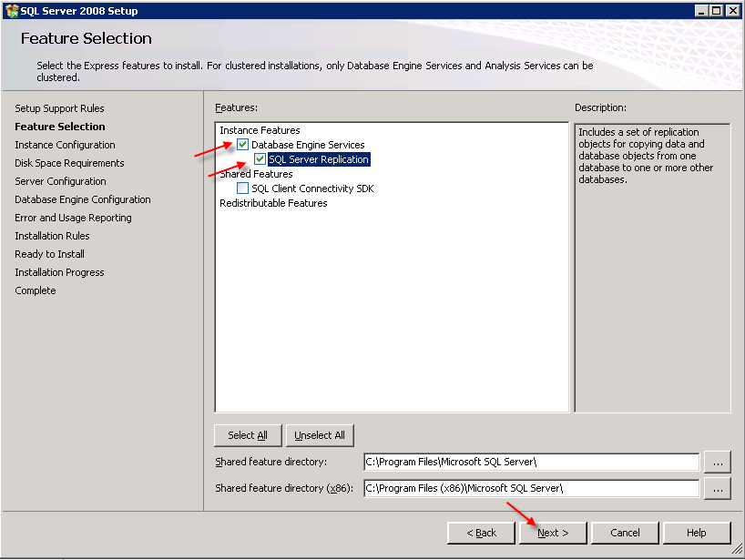Click Shared Features tree heading
Image resolution: width=745 pixels, height=560 pixels.
point(256,174)
